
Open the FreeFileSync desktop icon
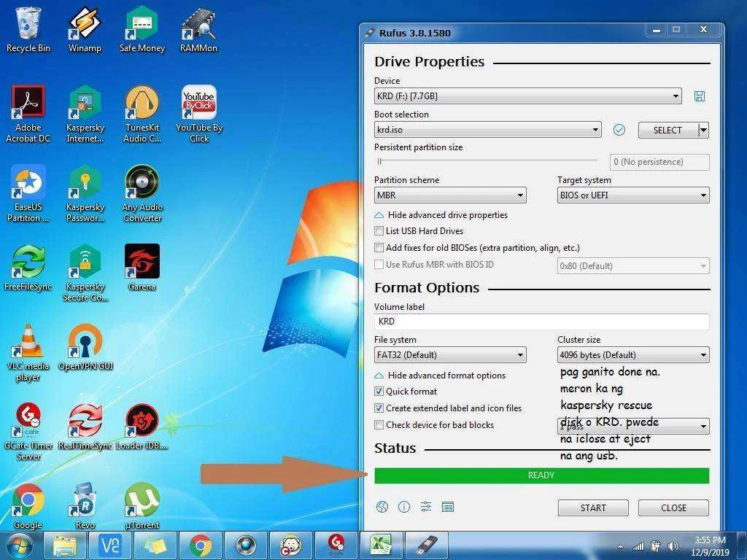click(28, 268)
